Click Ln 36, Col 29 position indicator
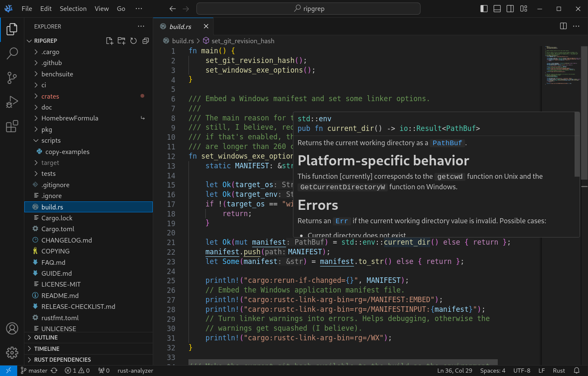588x376 pixels. pos(455,371)
